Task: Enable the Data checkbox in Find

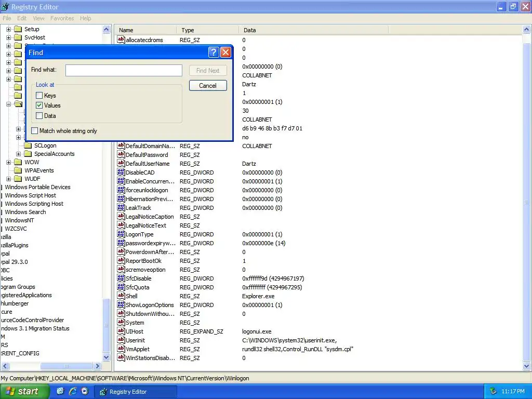Action: [39, 116]
